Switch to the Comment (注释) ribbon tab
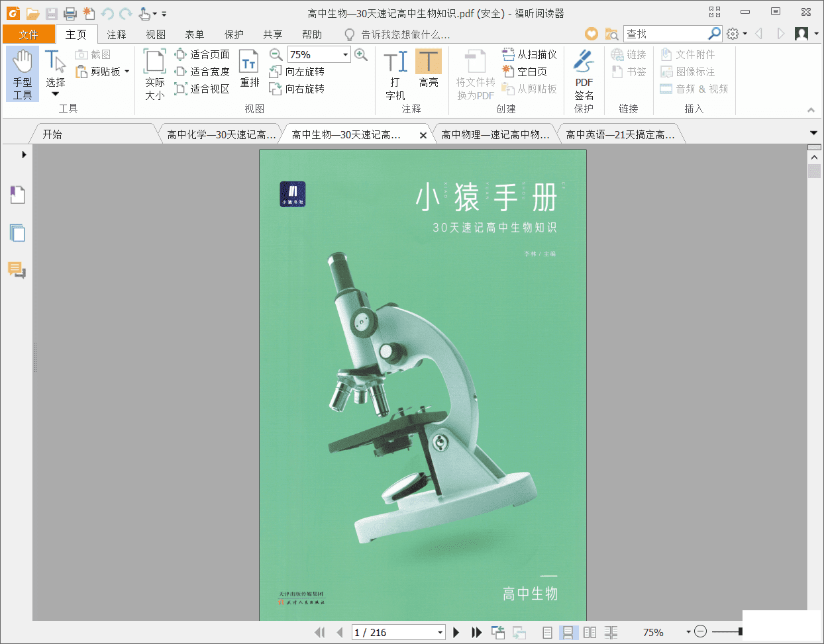Image resolution: width=824 pixels, height=644 pixels. [117, 34]
